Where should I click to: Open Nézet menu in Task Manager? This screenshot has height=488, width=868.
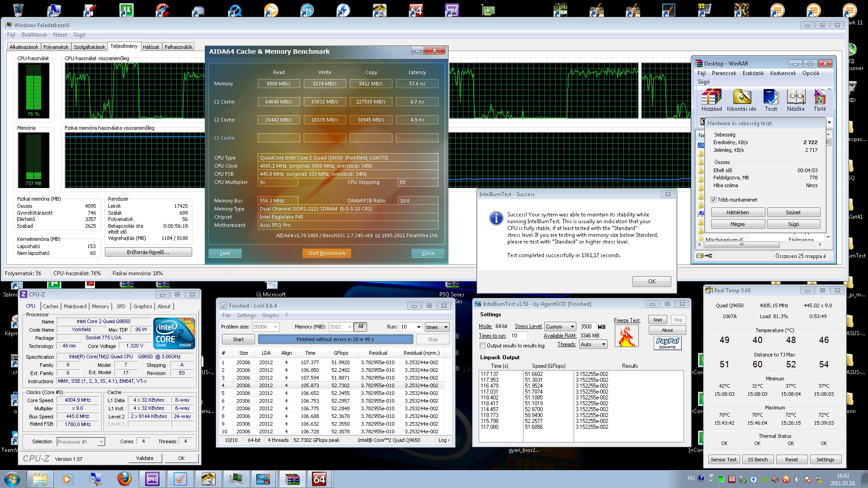click(60, 35)
